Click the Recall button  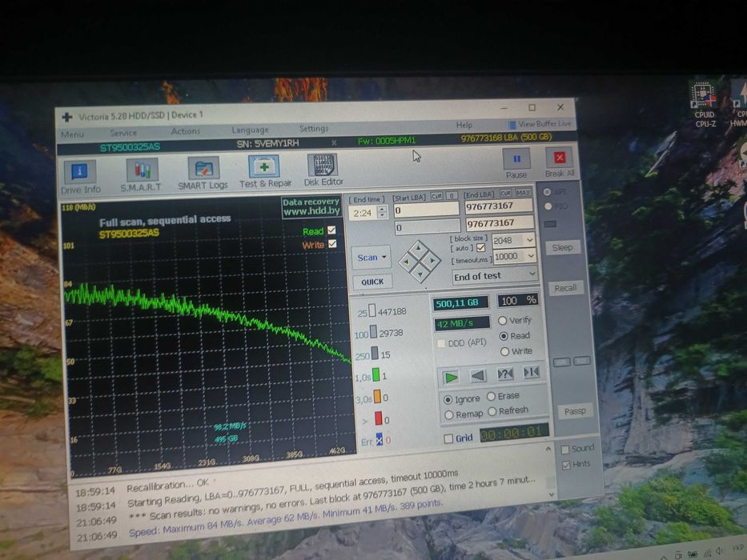(565, 288)
